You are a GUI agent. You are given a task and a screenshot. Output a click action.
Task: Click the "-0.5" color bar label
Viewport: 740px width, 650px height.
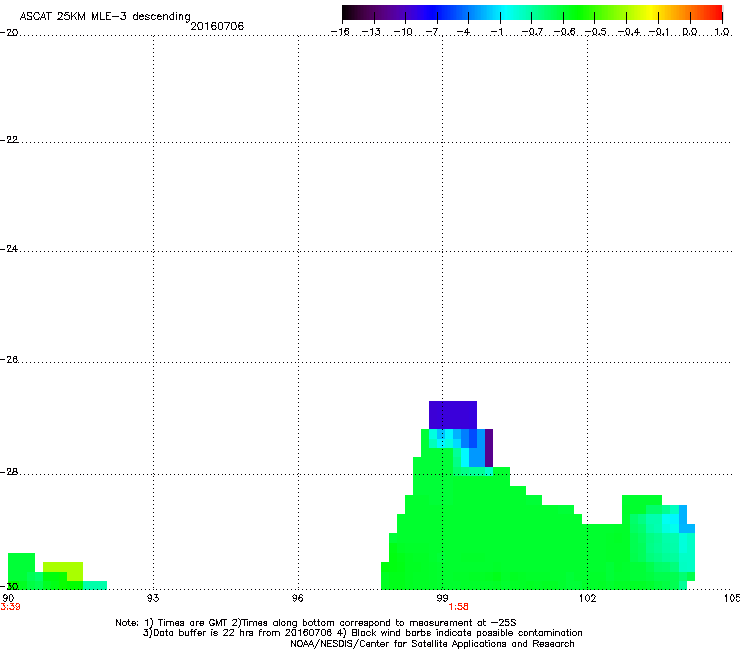point(596,32)
